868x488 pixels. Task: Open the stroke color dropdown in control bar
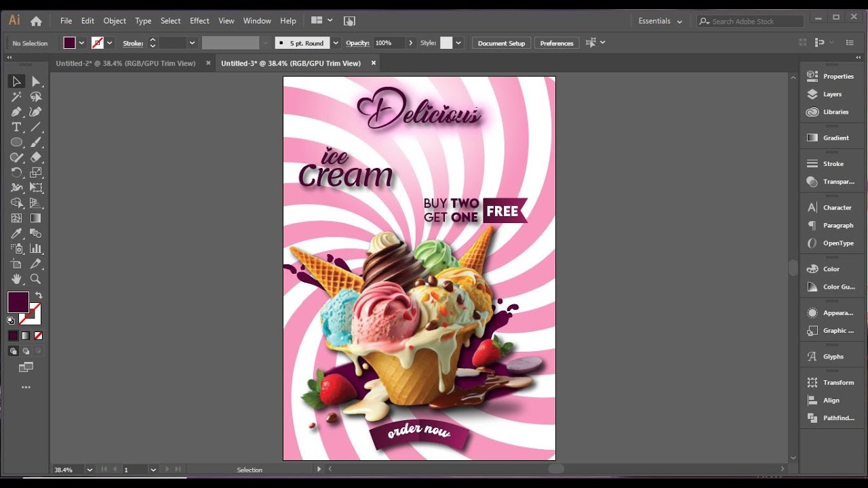pyautogui.click(x=110, y=43)
